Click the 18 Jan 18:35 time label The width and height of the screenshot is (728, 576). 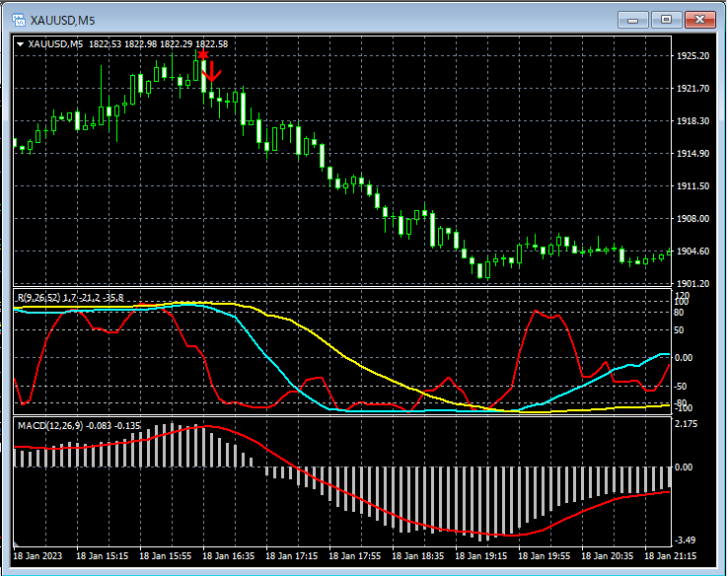click(x=418, y=556)
